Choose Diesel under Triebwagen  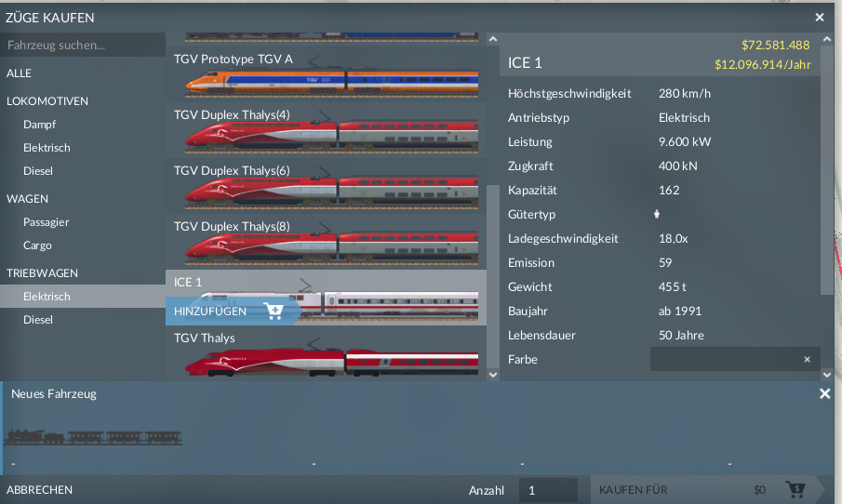point(37,320)
